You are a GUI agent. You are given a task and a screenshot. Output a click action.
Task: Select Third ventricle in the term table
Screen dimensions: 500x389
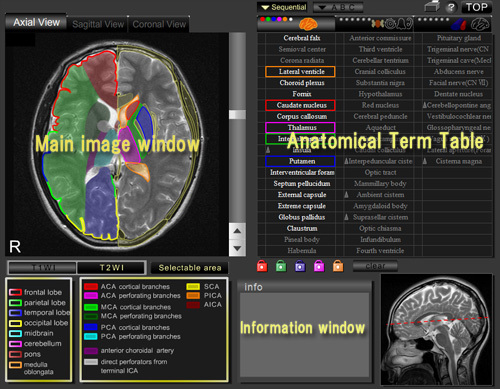click(380, 49)
